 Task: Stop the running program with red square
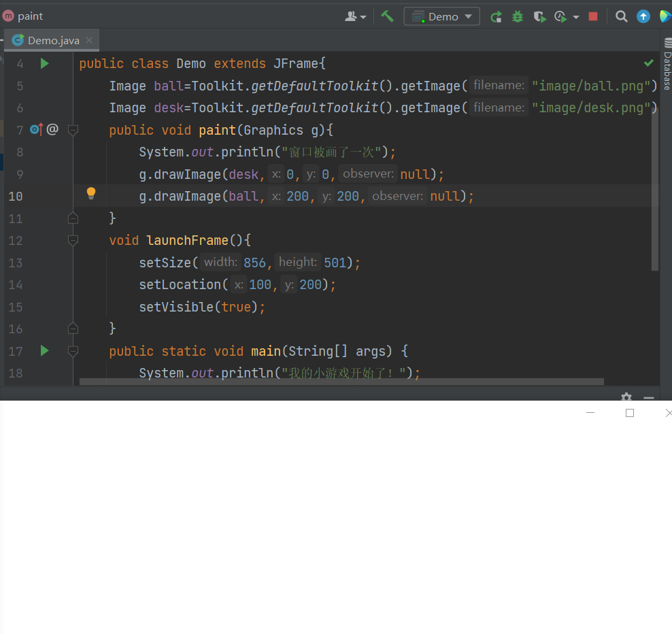click(593, 16)
